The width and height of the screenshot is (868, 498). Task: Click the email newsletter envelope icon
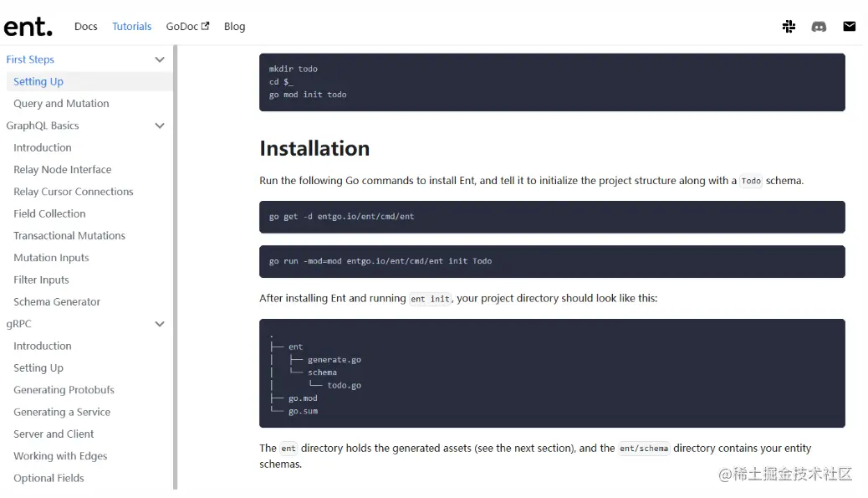pos(849,26)
